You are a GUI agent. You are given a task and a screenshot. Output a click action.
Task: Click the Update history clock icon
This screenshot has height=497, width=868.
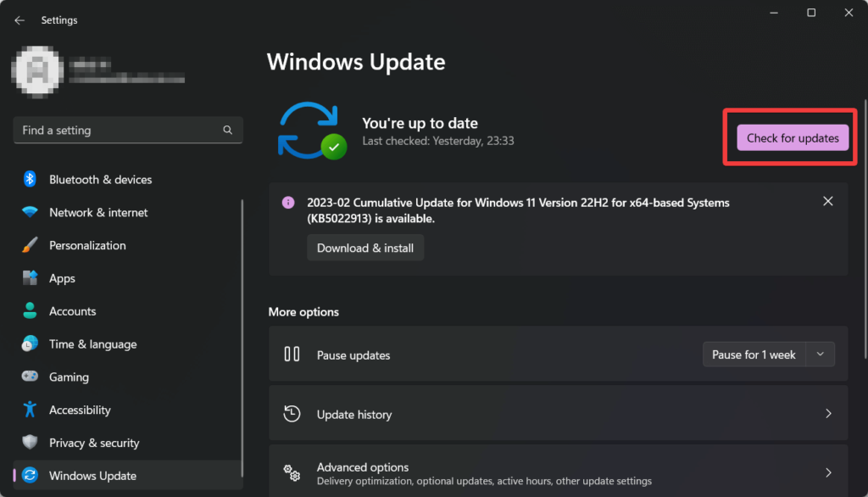point(292,413)
